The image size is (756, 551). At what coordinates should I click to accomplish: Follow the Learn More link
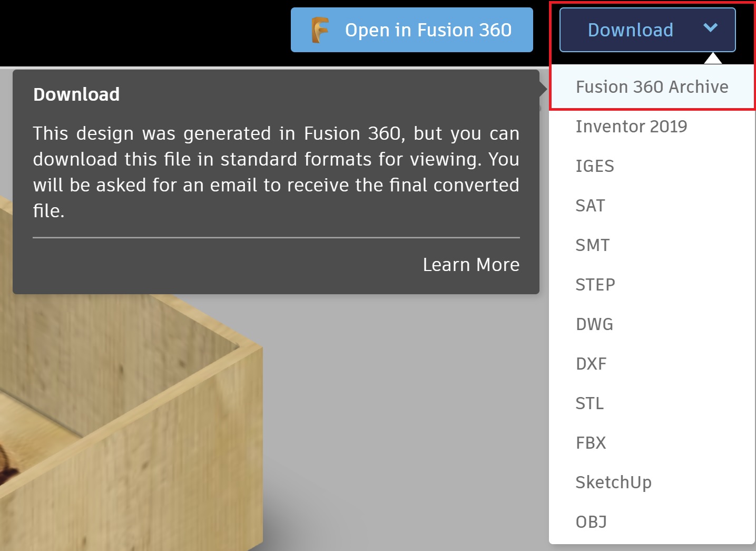471,265
